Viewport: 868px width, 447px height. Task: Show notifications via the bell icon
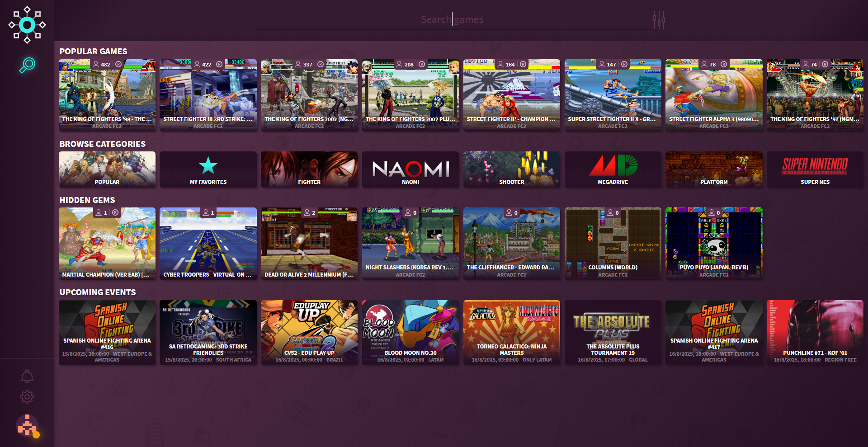(27, 376)
